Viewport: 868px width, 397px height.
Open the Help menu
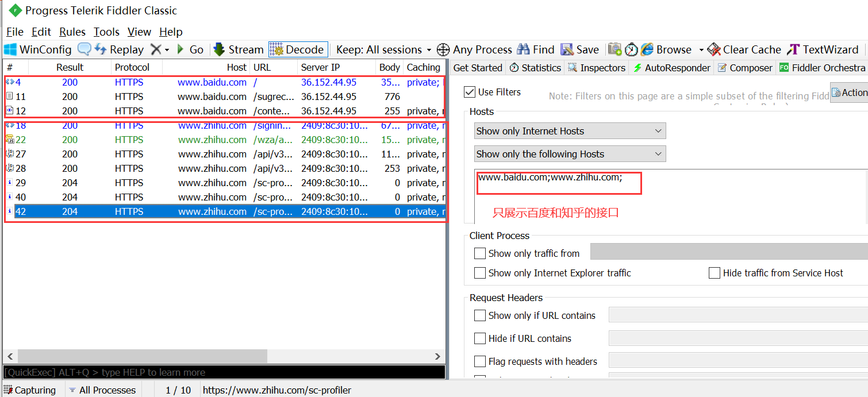pos(171,32)
